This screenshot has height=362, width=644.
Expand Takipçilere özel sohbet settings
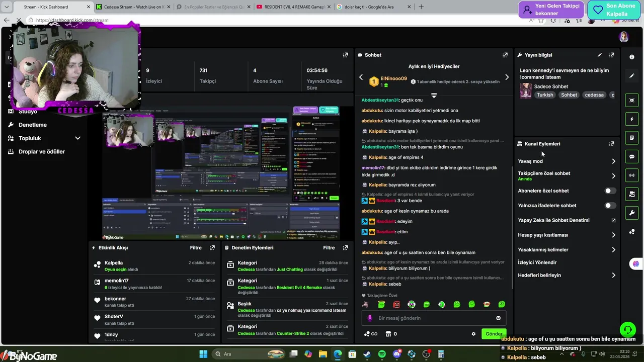(613, 176)
